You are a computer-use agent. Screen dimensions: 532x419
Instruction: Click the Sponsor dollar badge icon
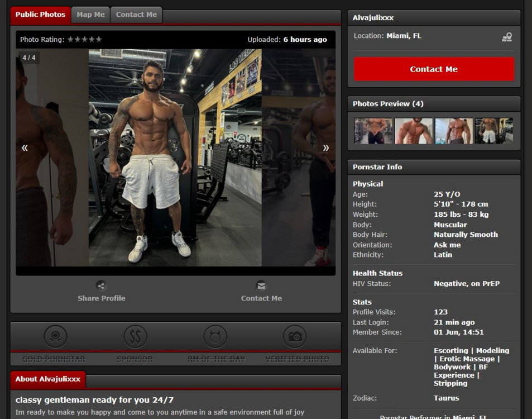click(135, 336)
